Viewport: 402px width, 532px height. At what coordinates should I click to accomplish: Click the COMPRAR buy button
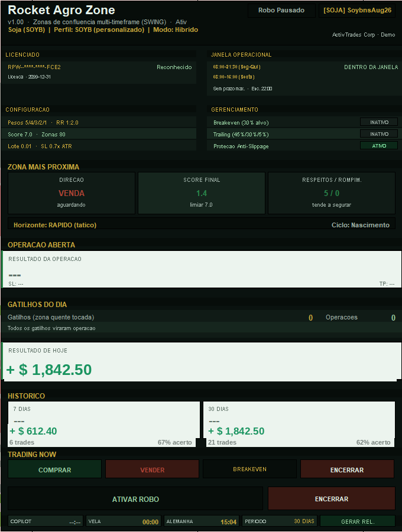55,469
